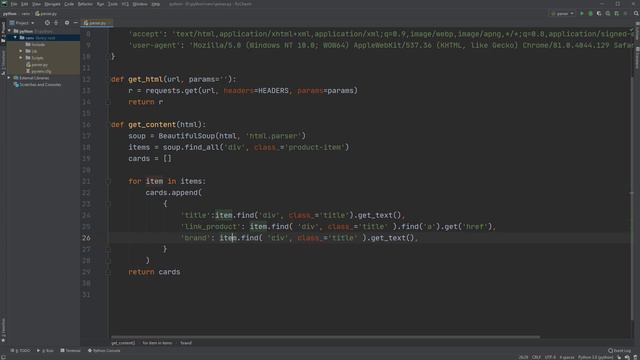Viewport: 640px width, 360px height.
Task: Click 'for item in items' breadcrumb
Action: pos(157,343)
